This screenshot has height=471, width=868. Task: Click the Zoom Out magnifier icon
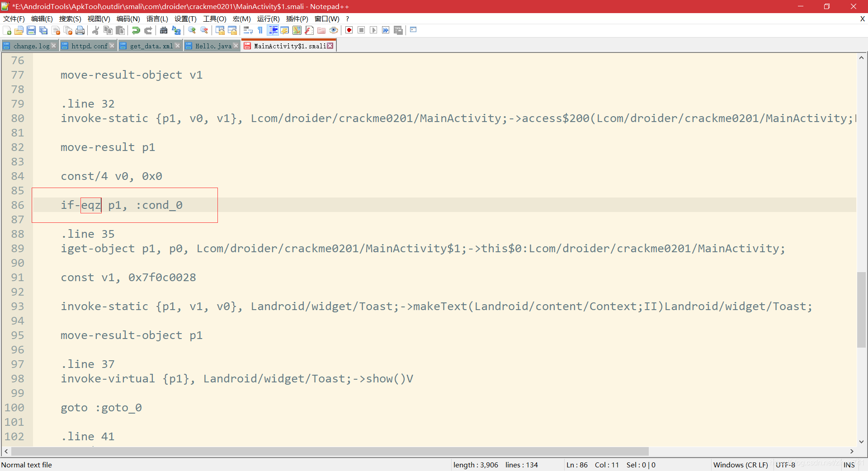pos(204,30)
